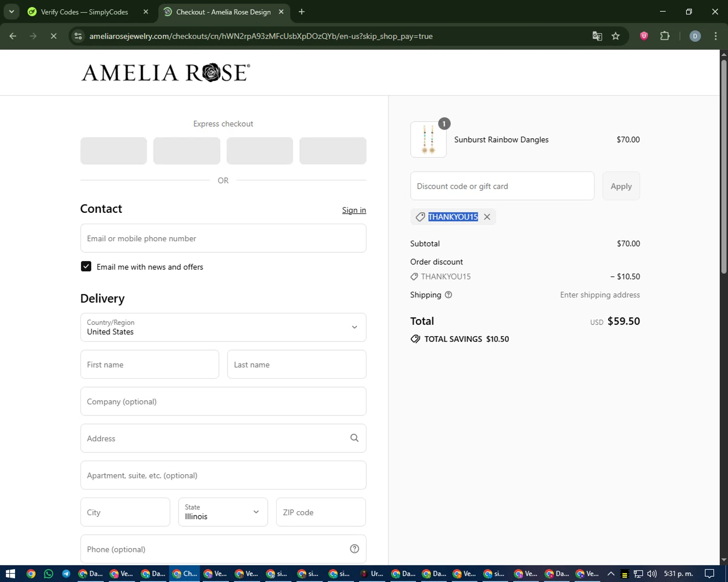
Task: Focus the Company (optional) field
Action: [x=223, y=401]
